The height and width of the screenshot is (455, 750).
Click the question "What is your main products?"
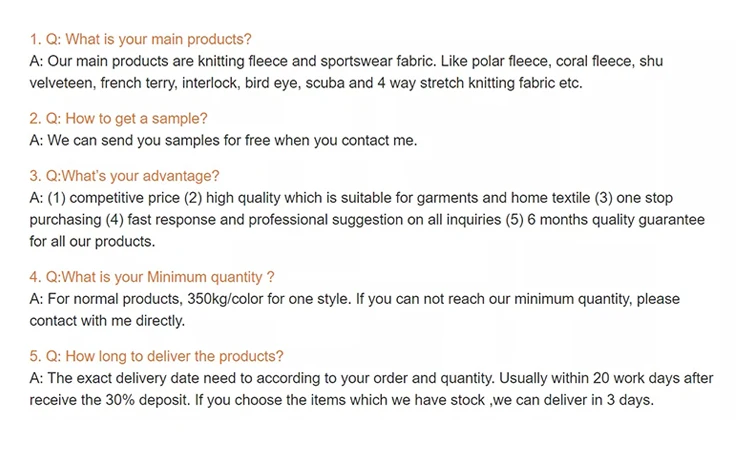pyautogui.click(x=140, y=39)
